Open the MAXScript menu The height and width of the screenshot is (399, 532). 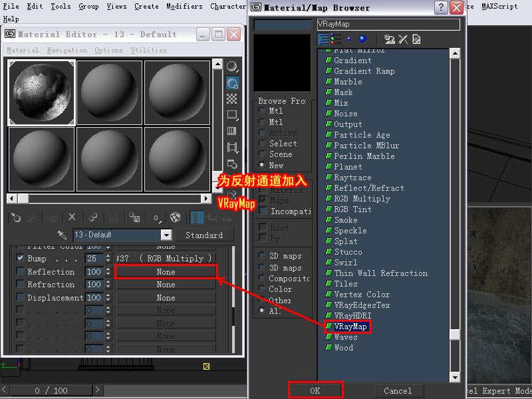(x=499, y=6)
